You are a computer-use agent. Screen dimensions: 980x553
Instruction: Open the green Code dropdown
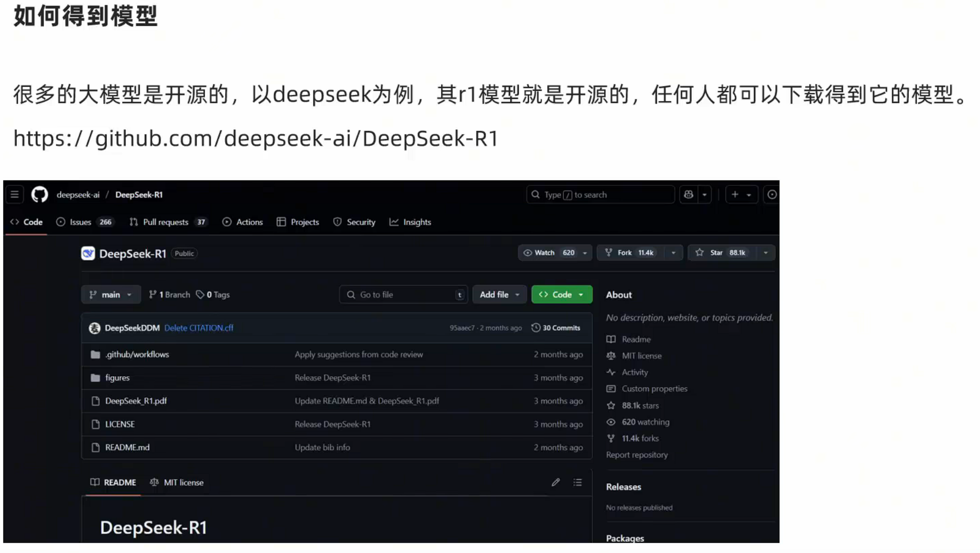pos(561,295)
